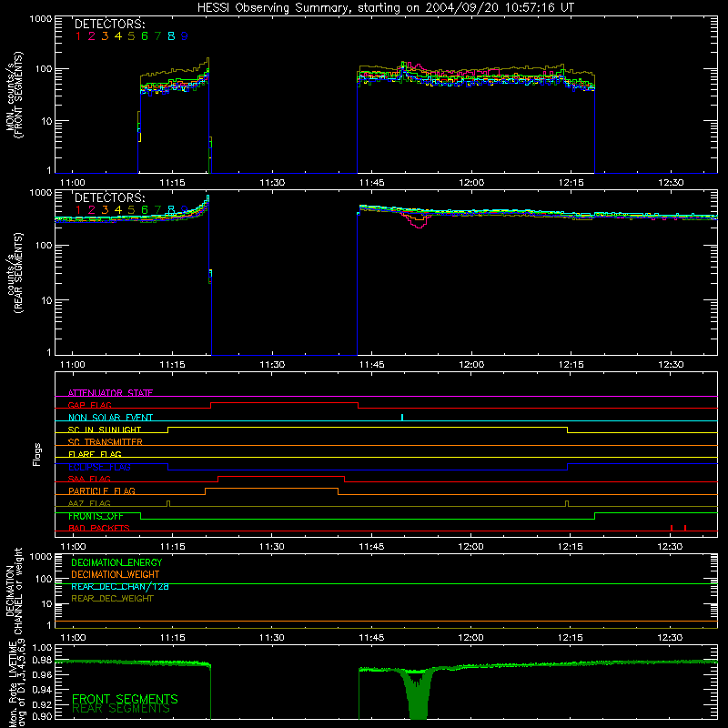Click the REAR_DEC_CHAN/128 legend label
728x728 pixels.
(120, 586)
